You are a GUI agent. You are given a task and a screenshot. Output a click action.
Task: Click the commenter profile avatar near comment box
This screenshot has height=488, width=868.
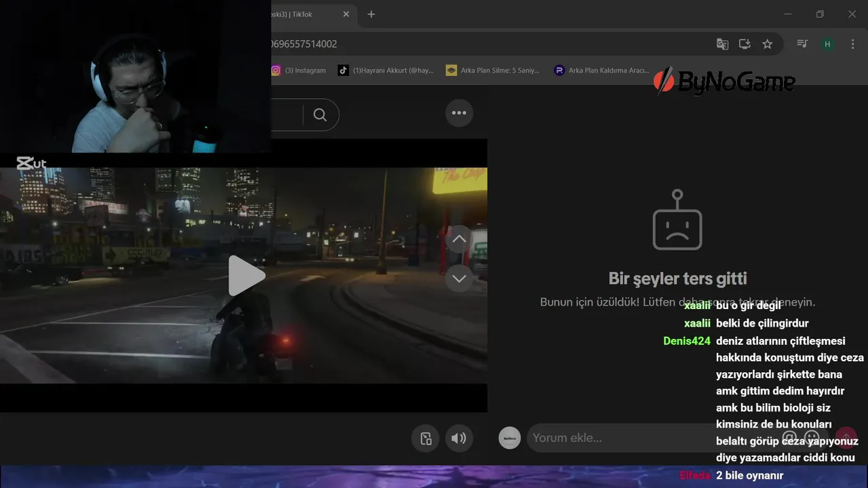coord(509,438)
